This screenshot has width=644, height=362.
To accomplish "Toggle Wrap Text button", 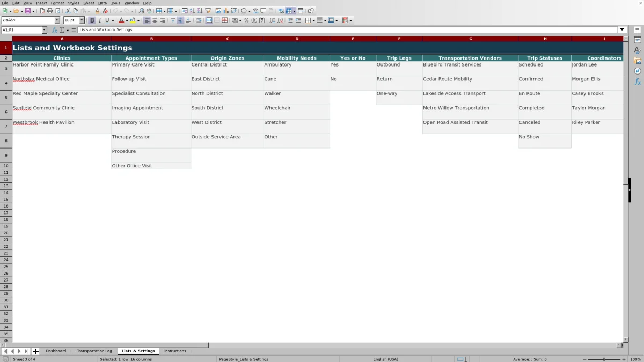I will (x=199, y=20).
